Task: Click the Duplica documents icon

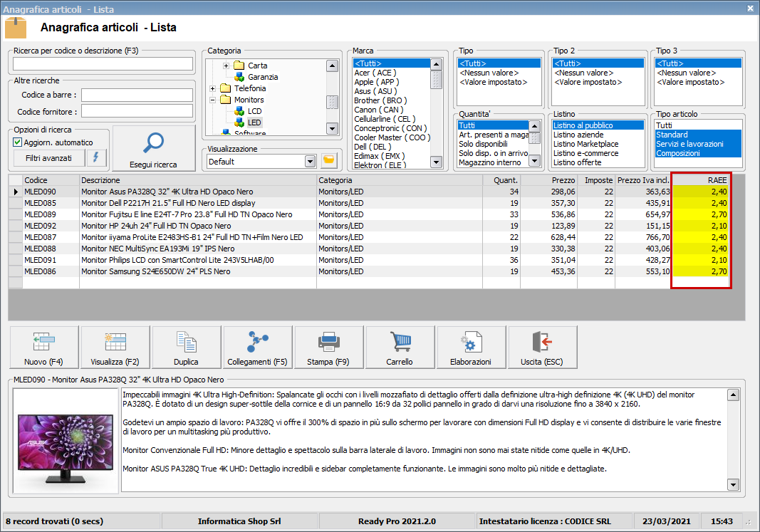Action: point(186,342)
